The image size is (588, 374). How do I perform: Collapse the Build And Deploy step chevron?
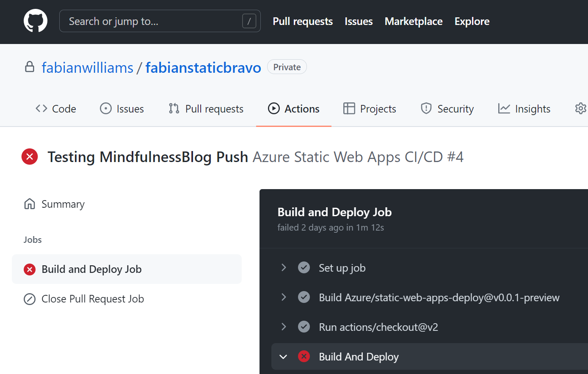284,357
